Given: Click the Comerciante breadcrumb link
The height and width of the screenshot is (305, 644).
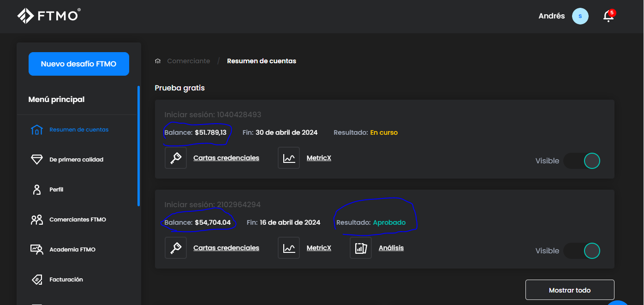Looking at the screenshot, I should [x=188, y=61].
